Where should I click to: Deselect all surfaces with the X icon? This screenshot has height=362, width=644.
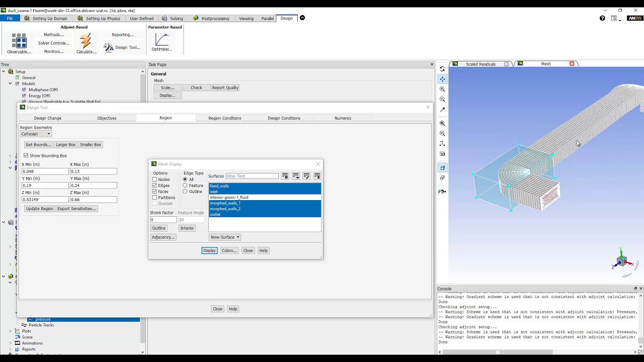coord(317,176)
